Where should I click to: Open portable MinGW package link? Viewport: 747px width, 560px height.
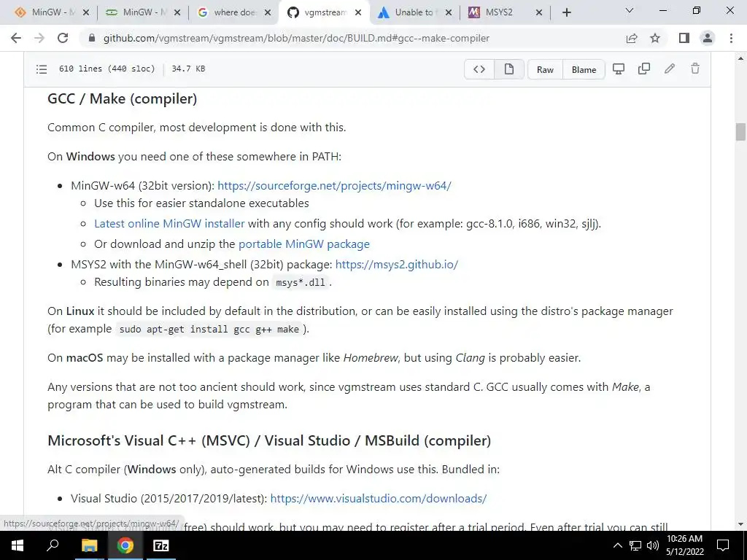(x=304, y=244)
